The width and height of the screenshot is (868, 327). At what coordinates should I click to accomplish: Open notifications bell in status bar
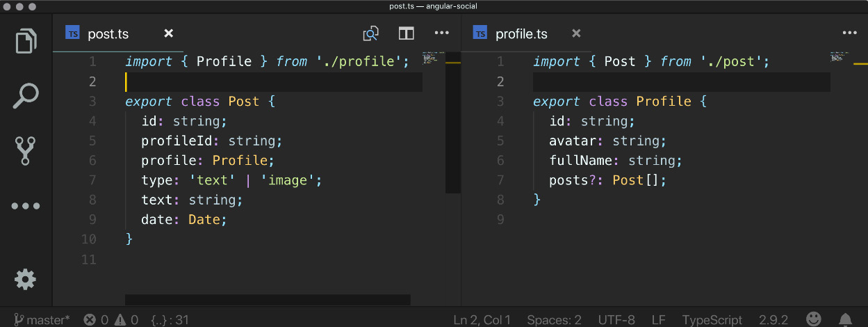pos(845,319)
